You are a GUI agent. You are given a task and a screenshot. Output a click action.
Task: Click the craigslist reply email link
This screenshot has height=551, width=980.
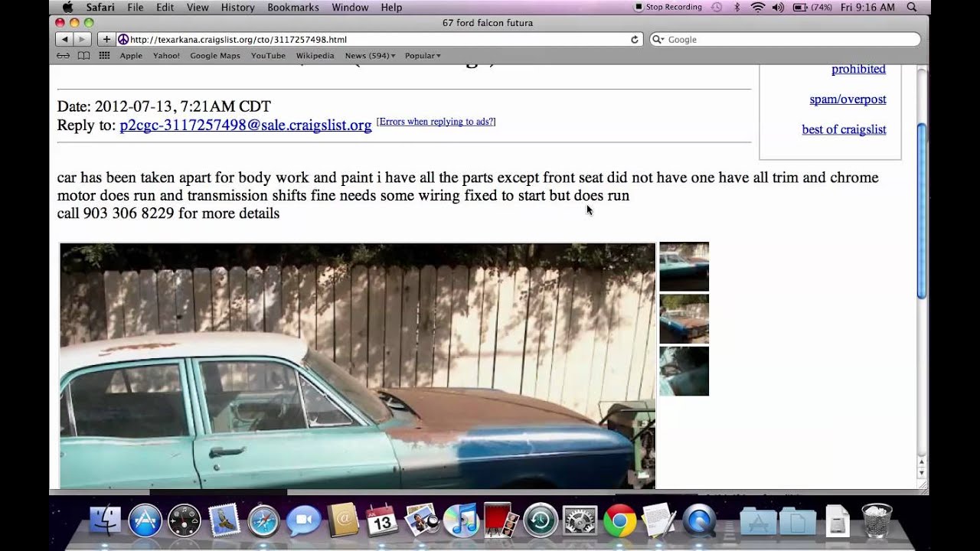246,125
